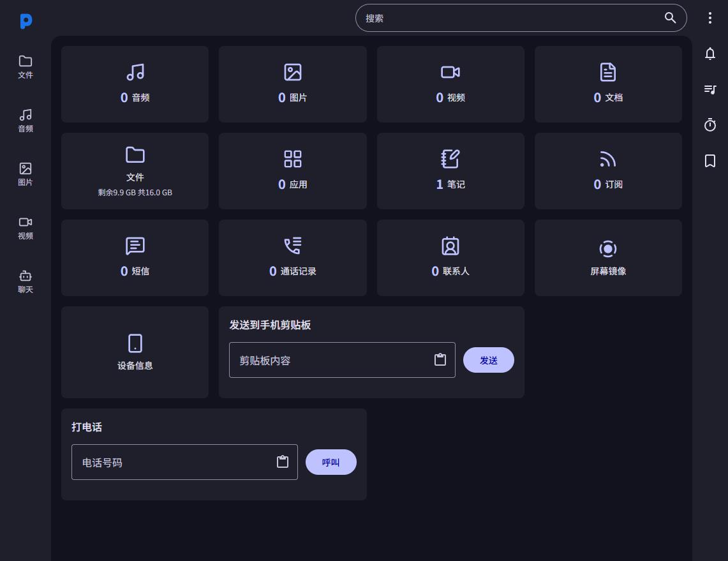Open the audio playlist queue icon
Screen dimensions: 728x561
pos(710,89)
